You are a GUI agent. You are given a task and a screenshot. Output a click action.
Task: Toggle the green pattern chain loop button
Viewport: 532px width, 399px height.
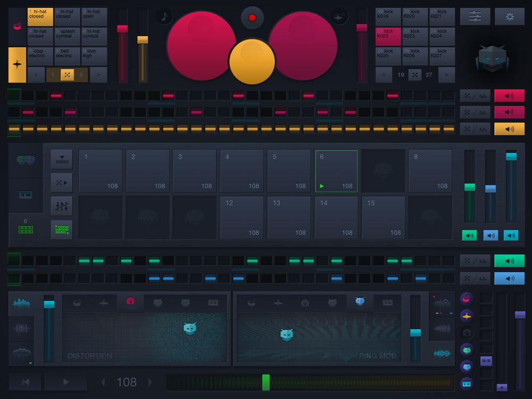[62, 230]
